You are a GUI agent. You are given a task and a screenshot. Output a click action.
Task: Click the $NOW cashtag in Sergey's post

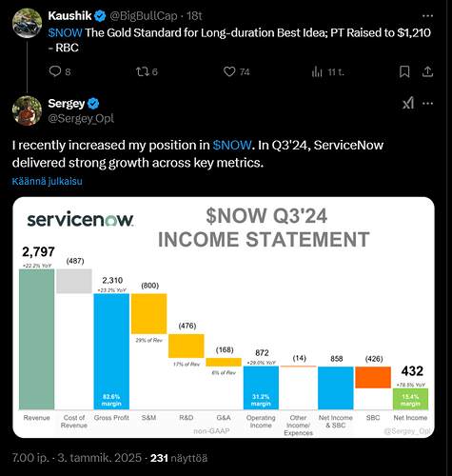click(232, 145)
